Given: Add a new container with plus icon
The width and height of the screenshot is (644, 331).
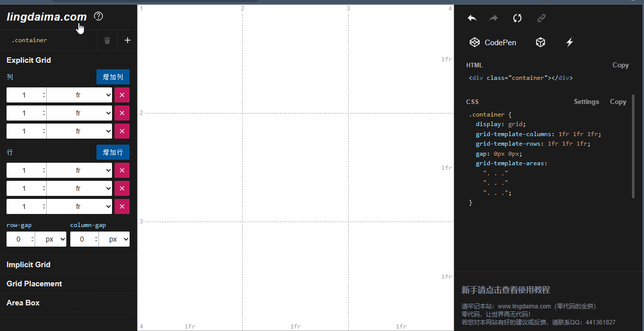Looking at the screenshot, I should [x=128, y=40].
